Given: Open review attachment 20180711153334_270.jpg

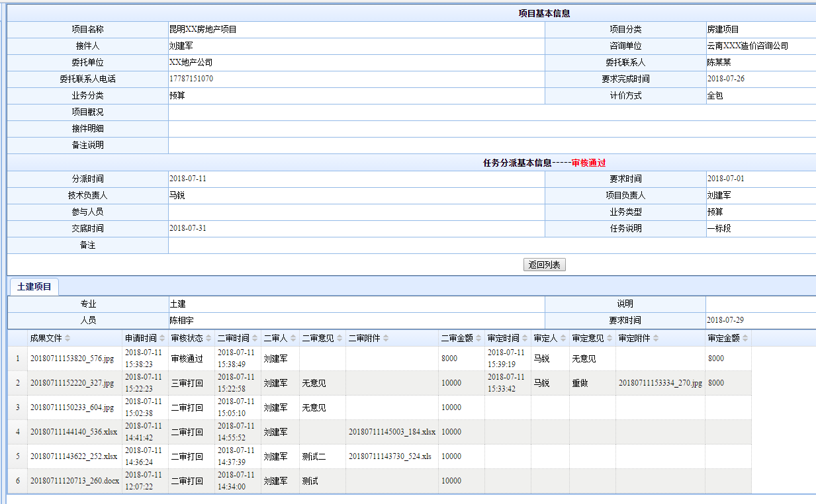Looking at the screenshot, I should [x=660, y=383].
